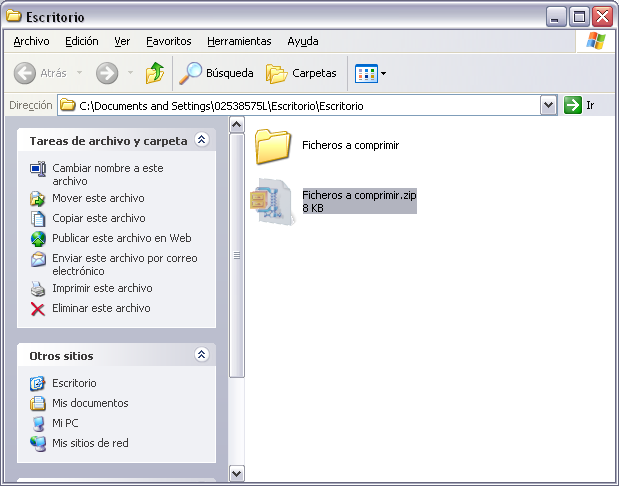
Task: Open the Búsqueda search tool
Action: [x=216, y=73]
